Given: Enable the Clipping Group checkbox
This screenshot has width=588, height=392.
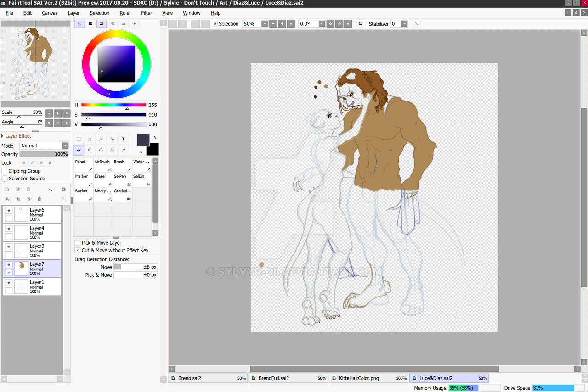Looking at the screenshot, I should (5, 171).
